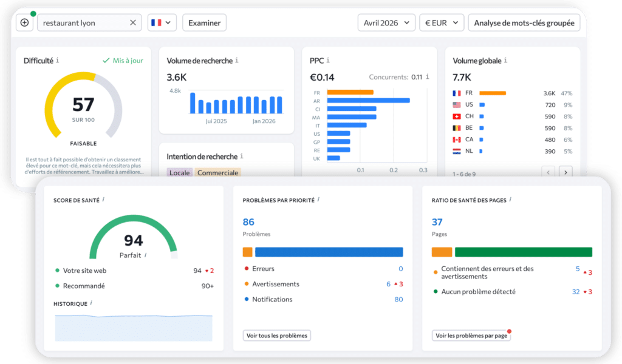The height and width of the screenshot is (364, 622).
Task: Go to next page of Volume globale
Action: (566, 172)
